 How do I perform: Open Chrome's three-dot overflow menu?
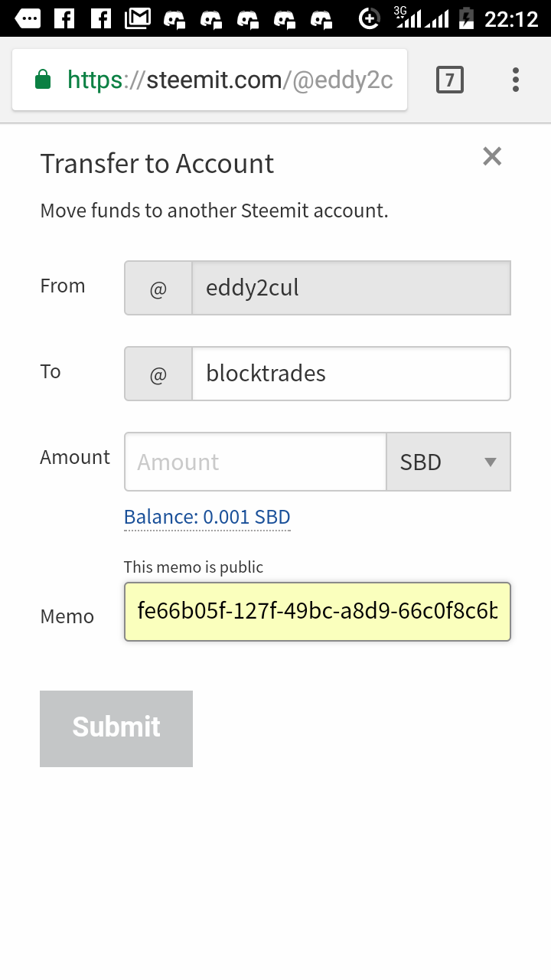click(515, 80)
